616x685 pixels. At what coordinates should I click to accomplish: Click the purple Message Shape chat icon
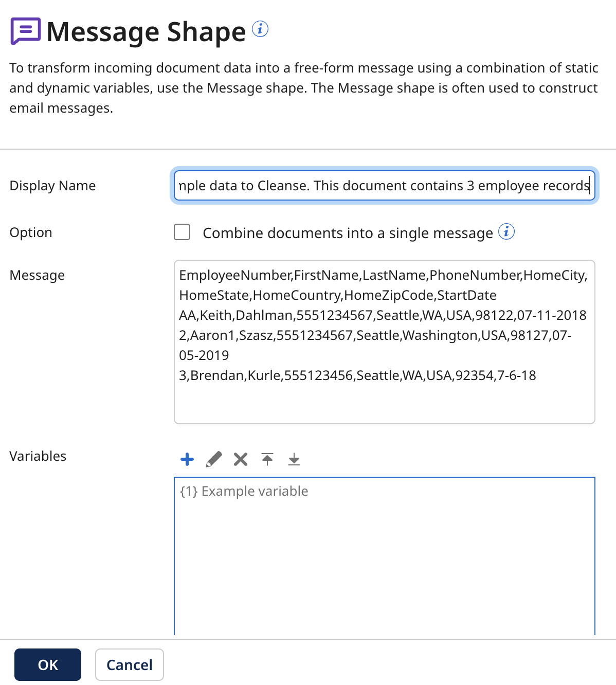pyautogui.click(x=25, y=31)
